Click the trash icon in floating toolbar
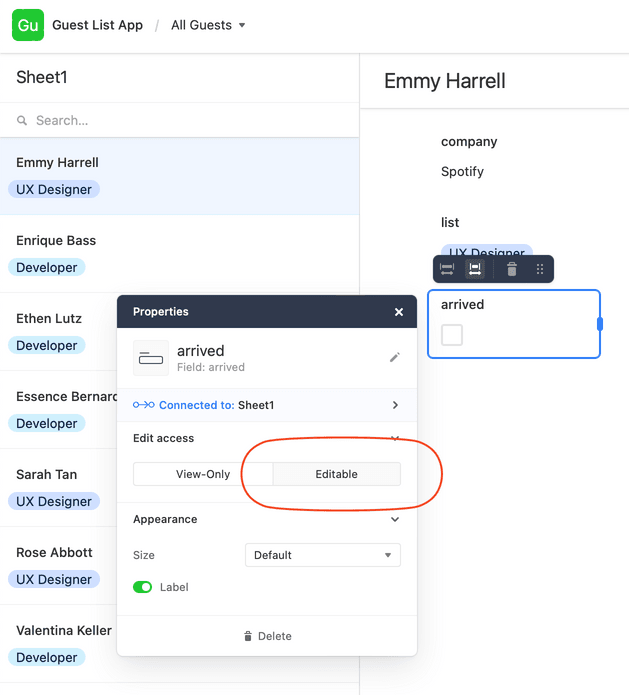 [512, 269]
